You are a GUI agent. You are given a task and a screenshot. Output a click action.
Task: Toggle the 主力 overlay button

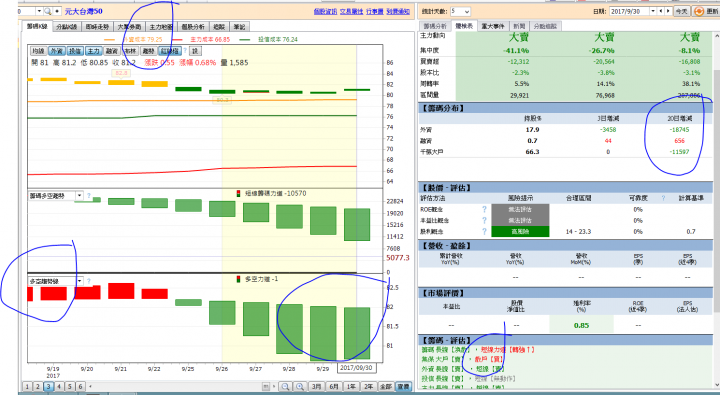(93, 51)
